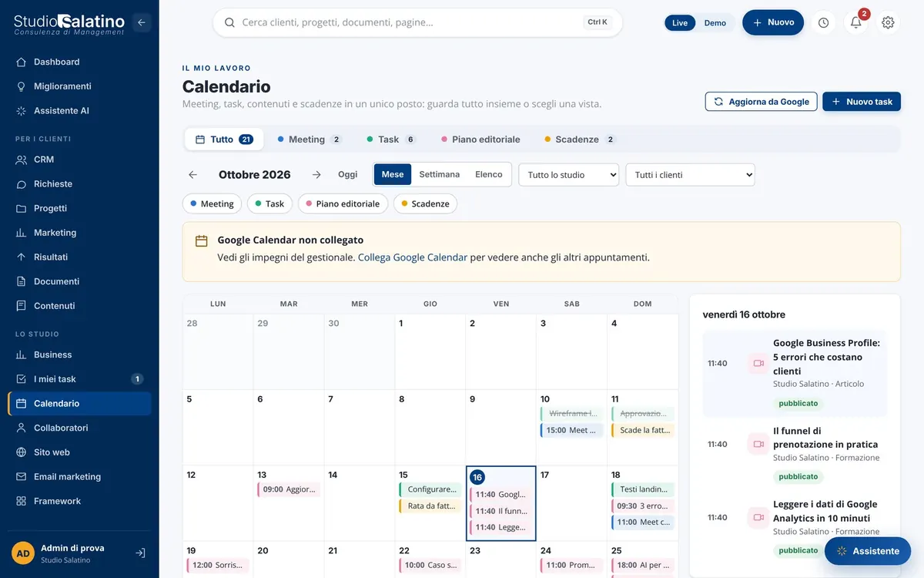The image size is (924, 578).
Task: Click the Nuovo task button
Action: (862, 102)
